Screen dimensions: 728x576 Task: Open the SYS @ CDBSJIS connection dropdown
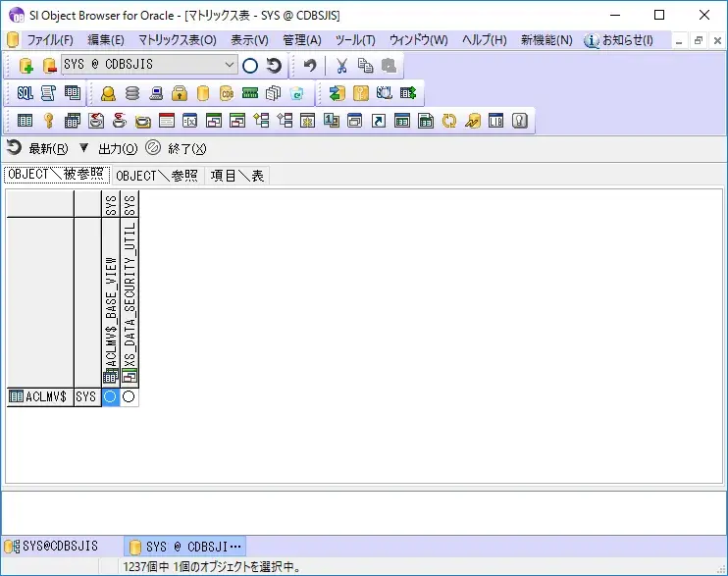tap(230, 66)
